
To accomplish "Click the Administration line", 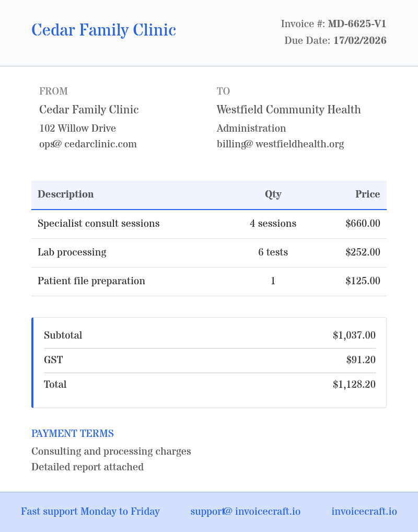I will [251, 128].
